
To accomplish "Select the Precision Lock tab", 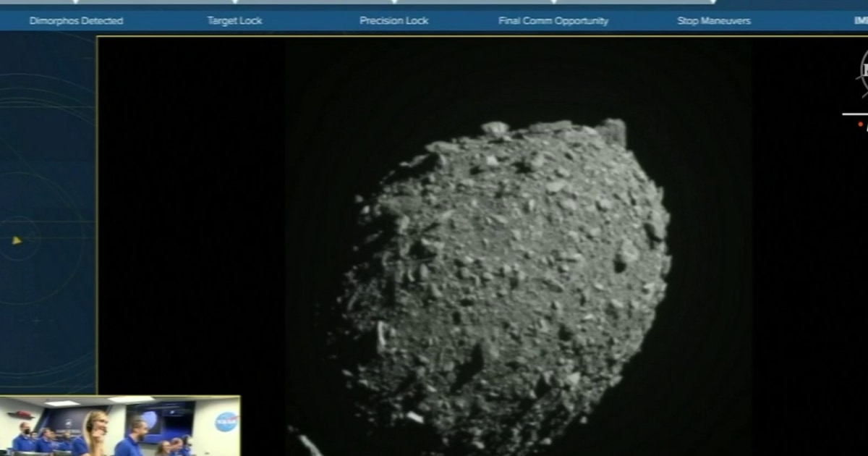I will (x=393, y=21).
